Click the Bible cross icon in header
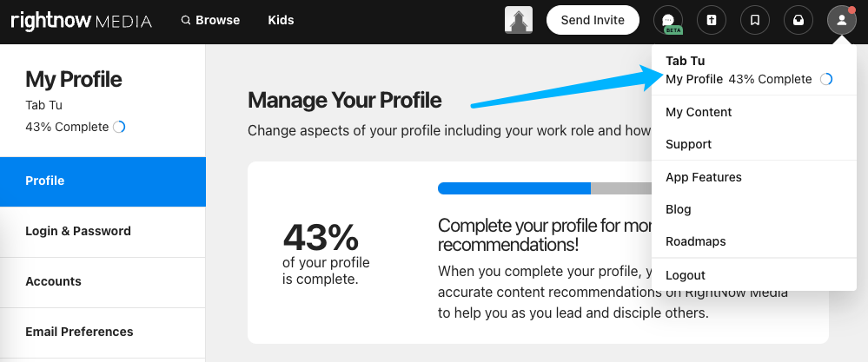The height and width of the screenshot is (362, 868). [x=712, y=21]
